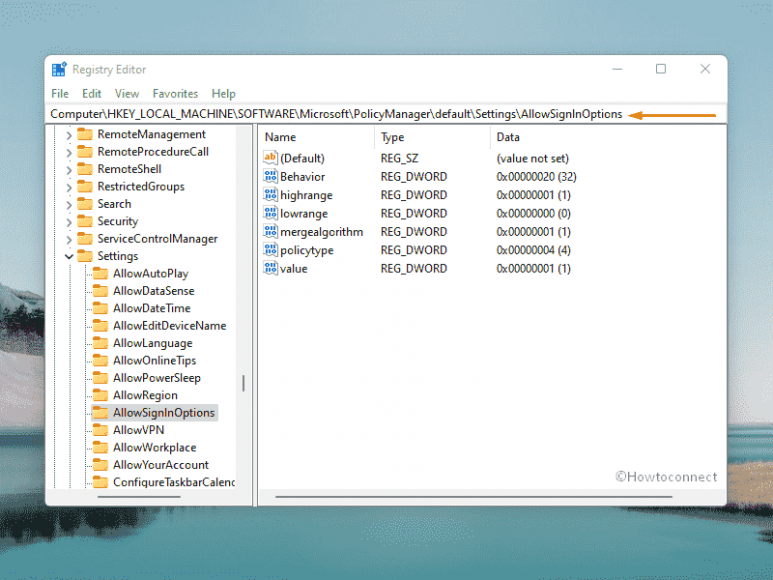Select the AllowYourAccount key

coord(160,465)
